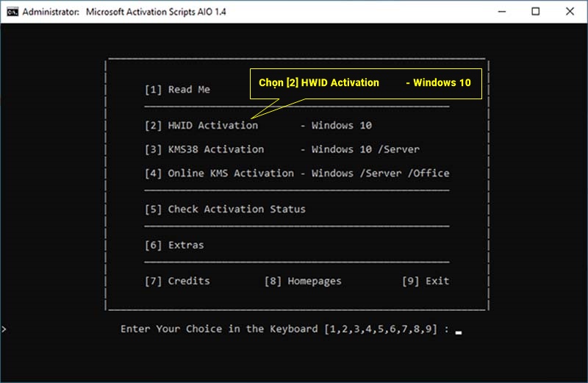The image size is (588, 383).
Task: Click the 'Enter Your Choice in the Keyboard' prompt
Action: [219, 329]
